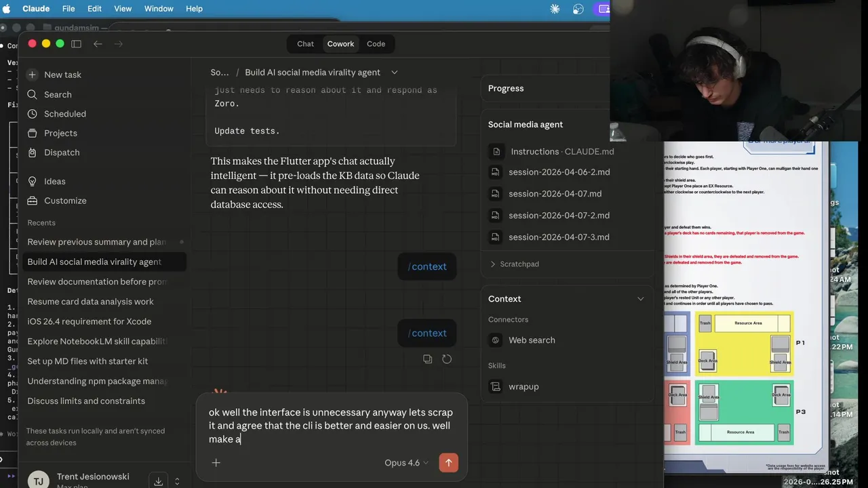Open Help menu

click(194, 9)
